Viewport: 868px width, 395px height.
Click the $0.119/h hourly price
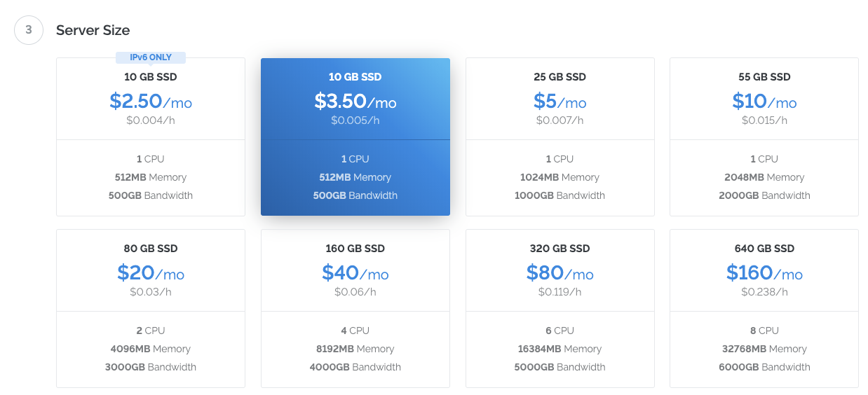click(560, 292)
